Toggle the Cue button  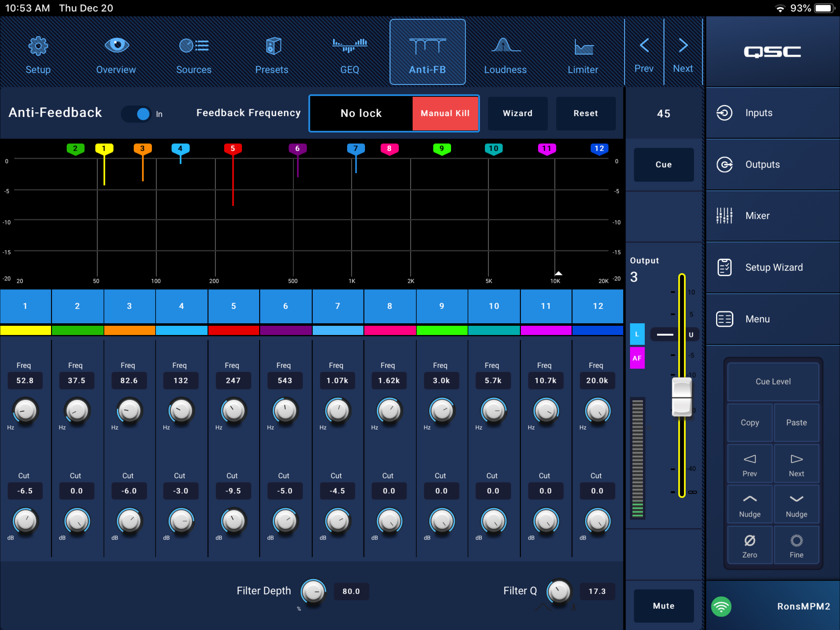[x=664, y=165]
